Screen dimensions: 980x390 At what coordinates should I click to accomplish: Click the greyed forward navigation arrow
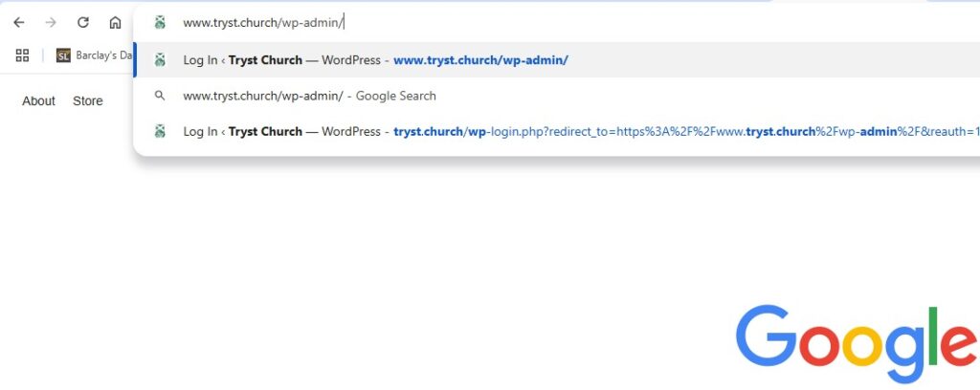[x=52, y=23]
